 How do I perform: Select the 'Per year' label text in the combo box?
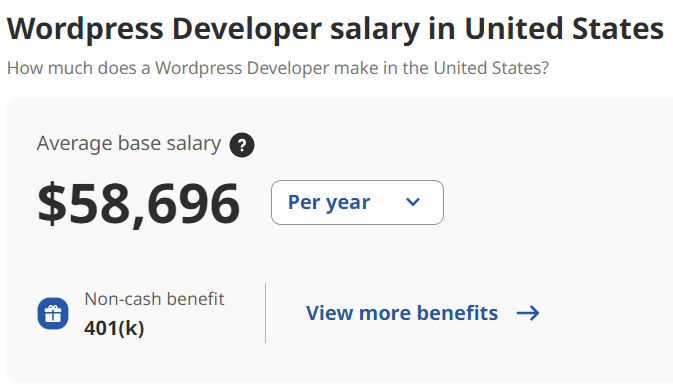coord(329,202)
